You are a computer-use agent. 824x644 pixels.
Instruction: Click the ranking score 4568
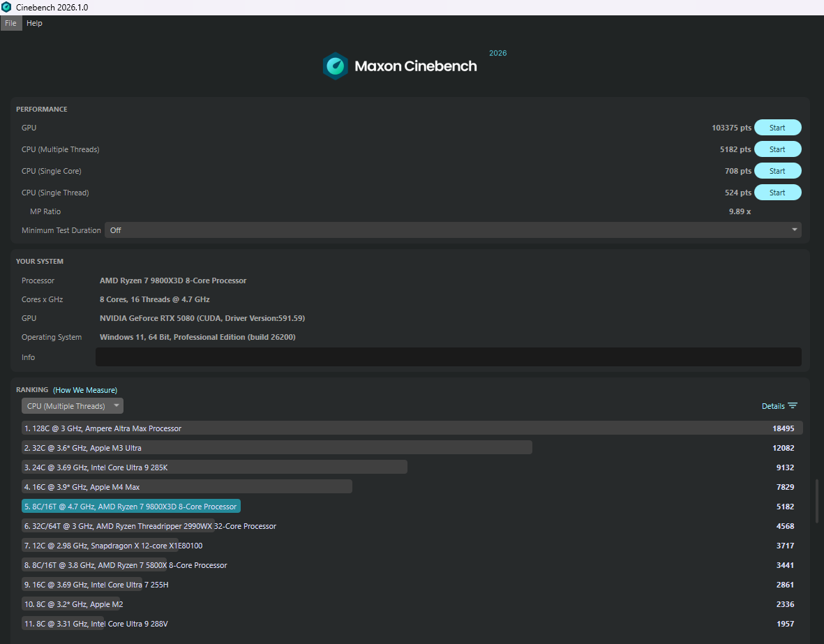(785, 525)
